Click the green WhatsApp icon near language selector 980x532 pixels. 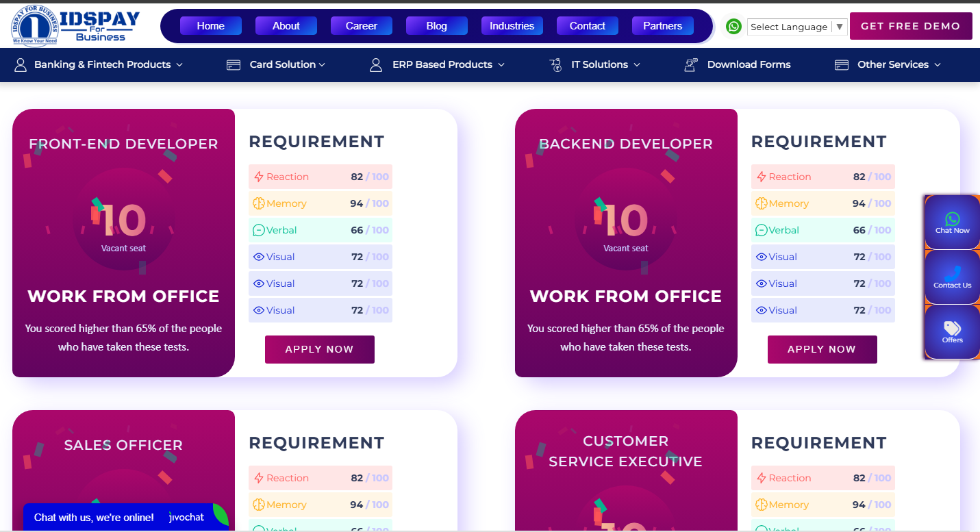[x=733, y=27]
